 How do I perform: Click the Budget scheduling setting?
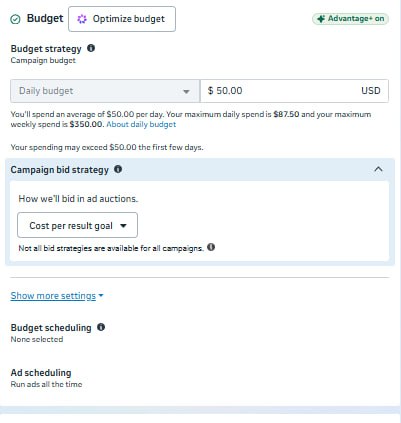point(58,333)
